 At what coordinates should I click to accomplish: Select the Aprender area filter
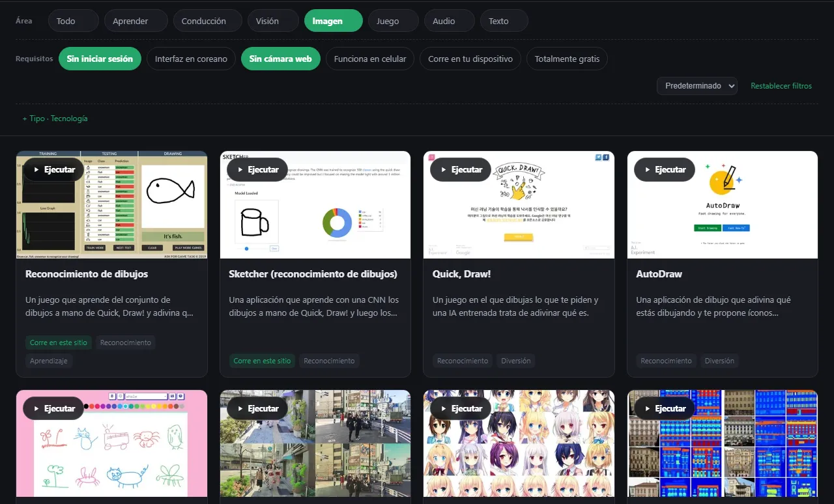(x=136, y=21)
